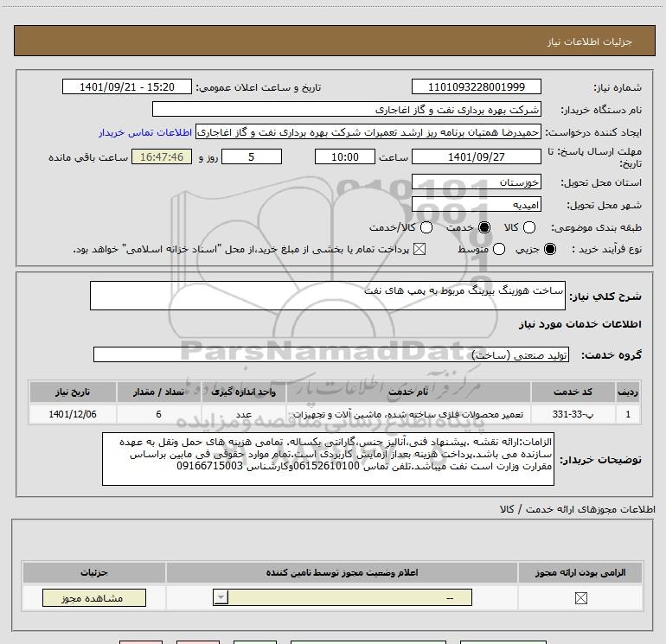Click the unit cell عدد
The height and width of the screenshot is (644, 666).
point(244,414)
